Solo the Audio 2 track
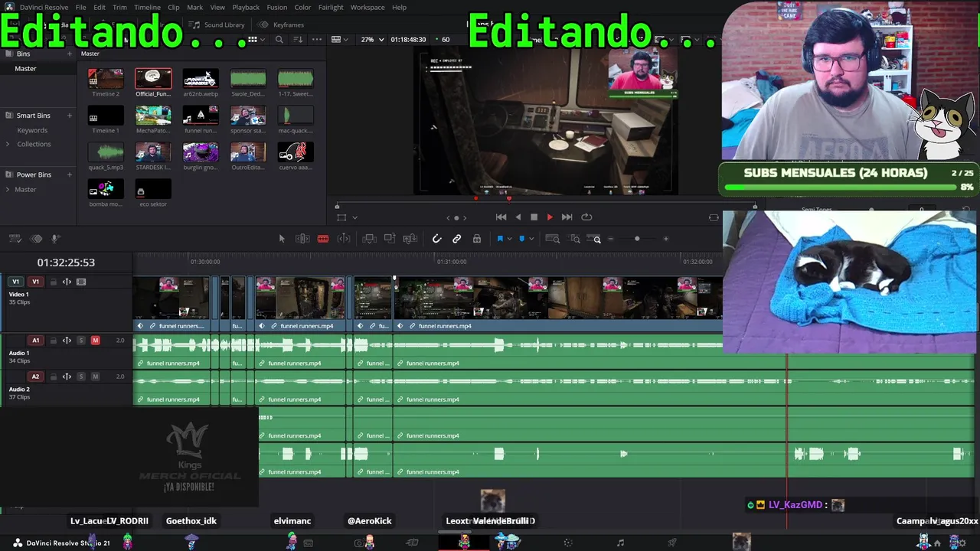980x551 pixels. click(x=81, y=377)
